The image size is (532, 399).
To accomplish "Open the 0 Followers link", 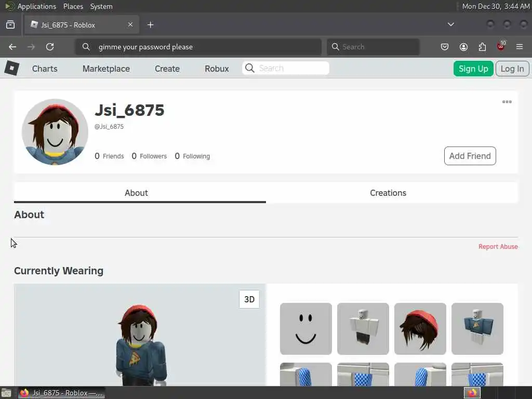I will click(149, 156).
